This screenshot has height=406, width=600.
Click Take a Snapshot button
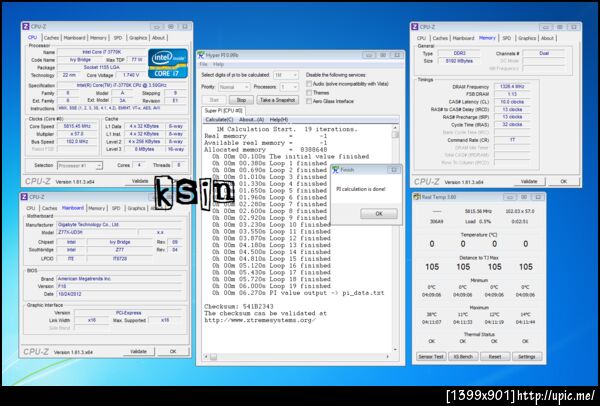pyautogui.click(x=277, y=100)
